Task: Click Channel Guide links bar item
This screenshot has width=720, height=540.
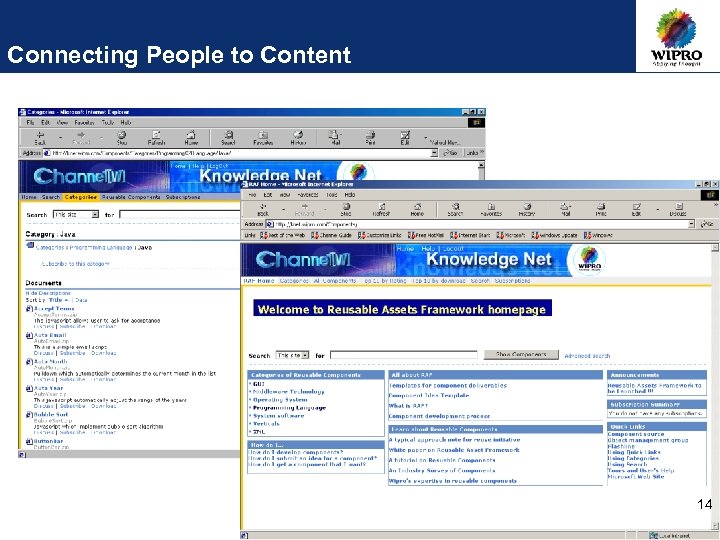Action: pos(332,235)
